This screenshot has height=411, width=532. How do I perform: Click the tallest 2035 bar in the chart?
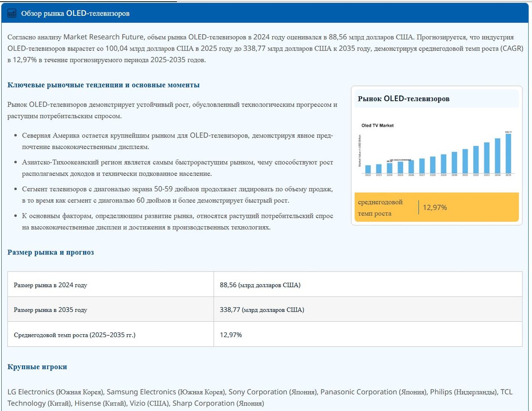(508, 153)
